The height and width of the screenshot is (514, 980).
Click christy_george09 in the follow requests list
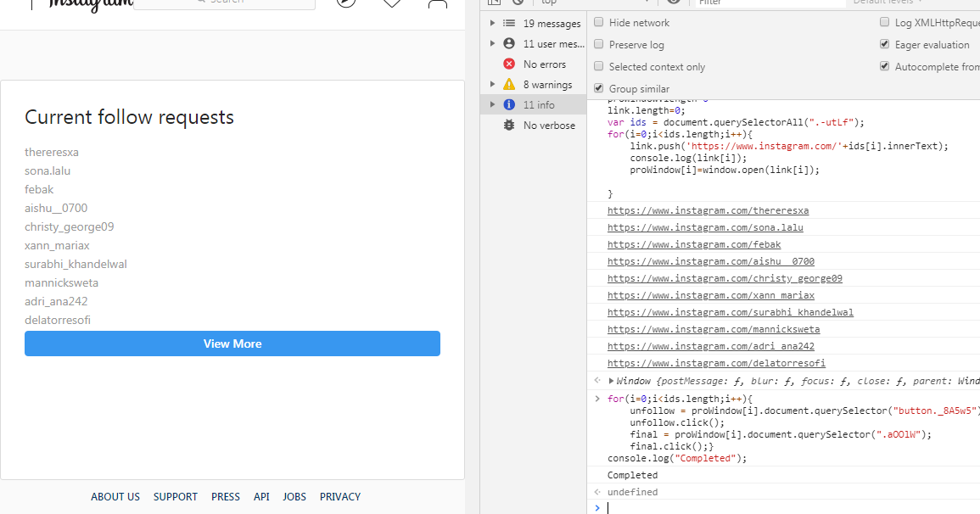tap(70, 226)
